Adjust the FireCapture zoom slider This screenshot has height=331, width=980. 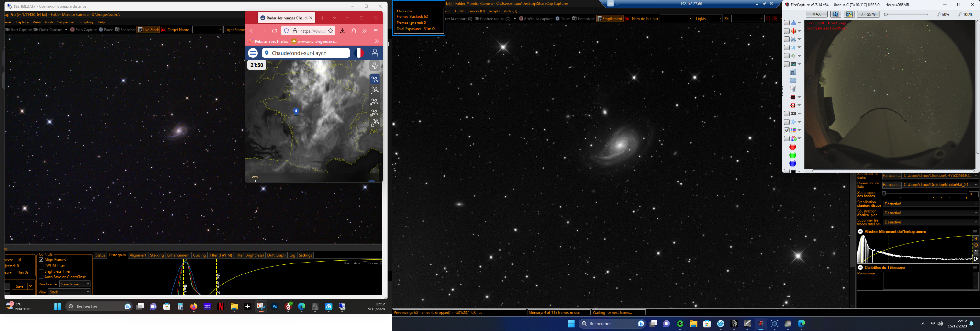(905, 14)
